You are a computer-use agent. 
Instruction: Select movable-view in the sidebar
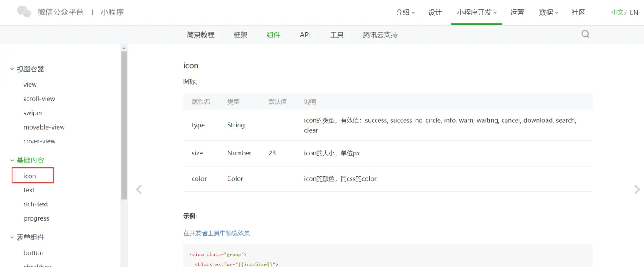coord(44,127)
